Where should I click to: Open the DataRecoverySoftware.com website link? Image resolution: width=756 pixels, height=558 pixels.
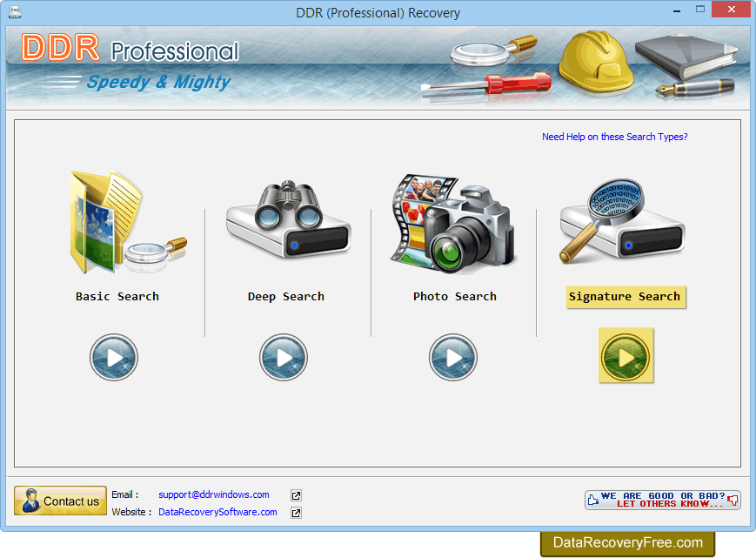[217, 512]
